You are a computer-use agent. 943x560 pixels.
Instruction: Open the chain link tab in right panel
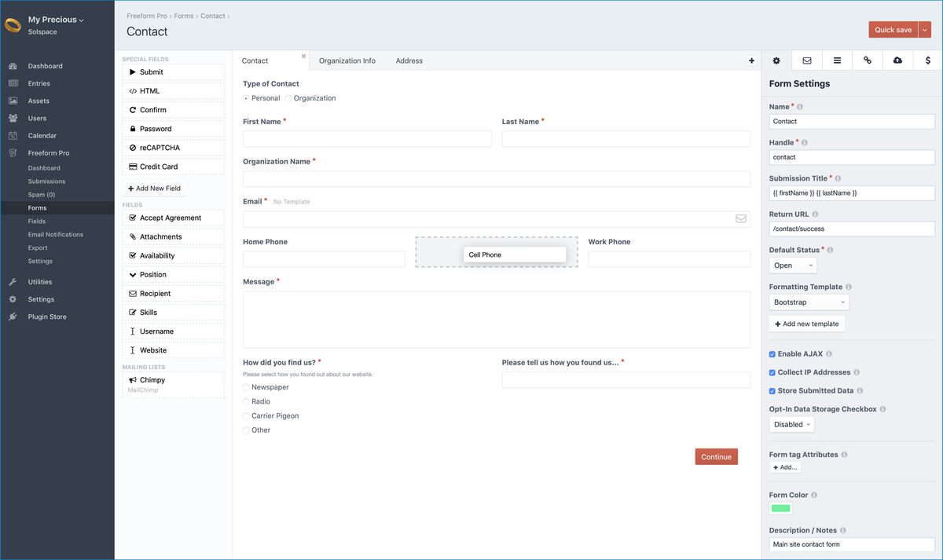coord(868,60)
